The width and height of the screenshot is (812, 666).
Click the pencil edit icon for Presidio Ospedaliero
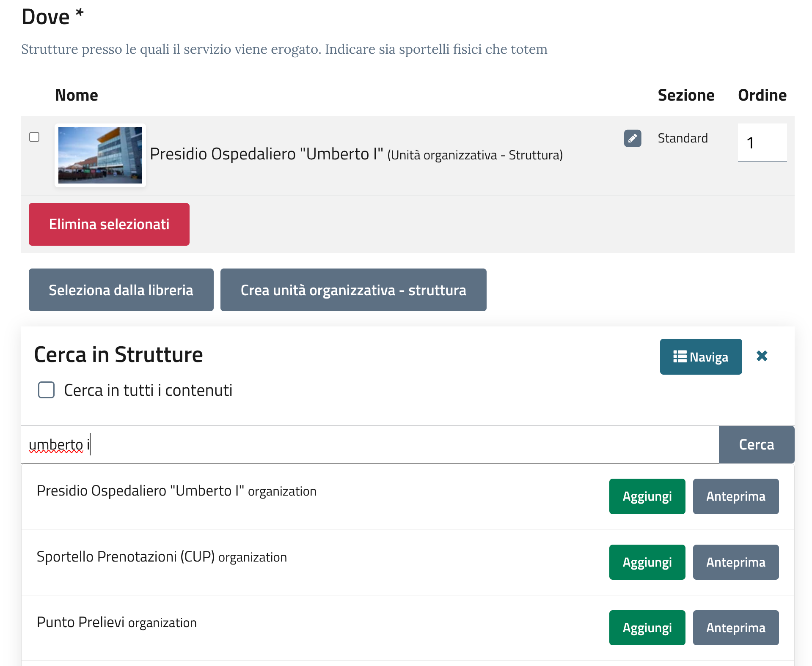point(632,138)
